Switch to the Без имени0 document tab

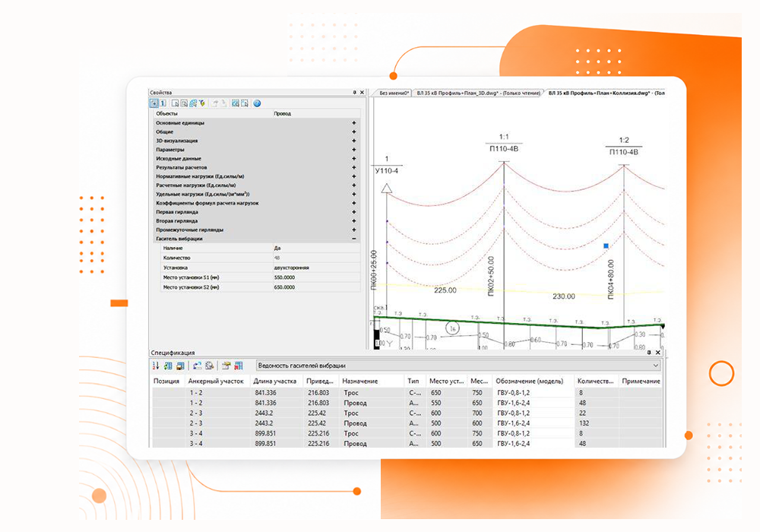coord(393,93)
